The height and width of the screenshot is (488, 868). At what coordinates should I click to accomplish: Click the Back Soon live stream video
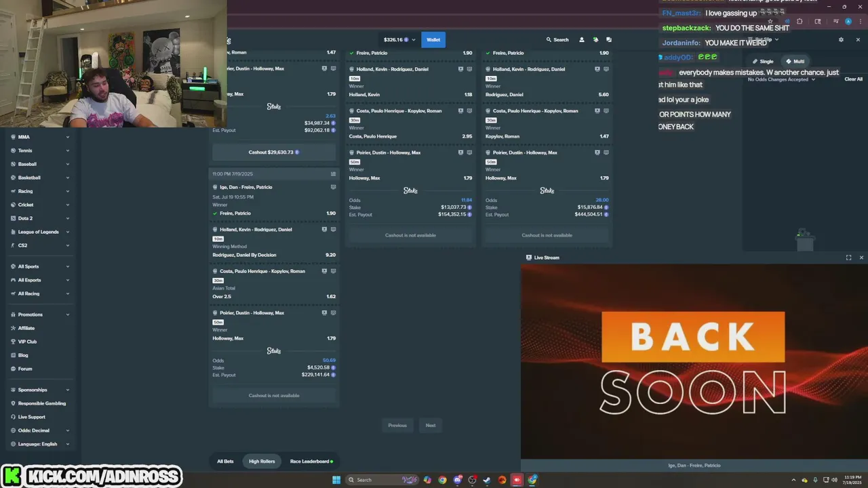(x=694, y=361)
